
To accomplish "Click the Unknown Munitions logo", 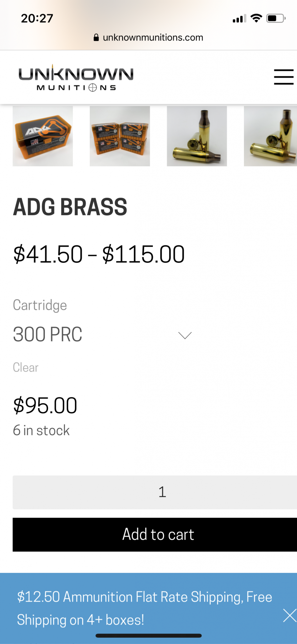I will [76, 78].
